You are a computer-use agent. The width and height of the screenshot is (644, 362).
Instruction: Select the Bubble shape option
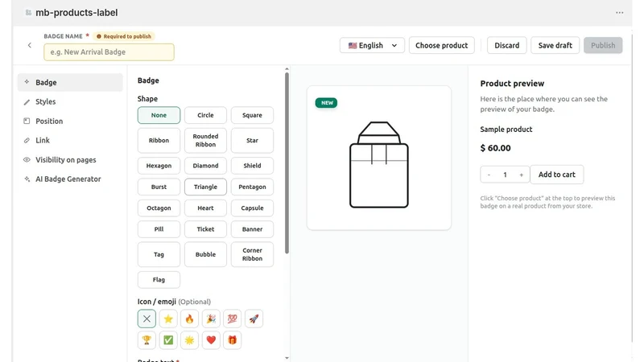[x=205, y=254]
